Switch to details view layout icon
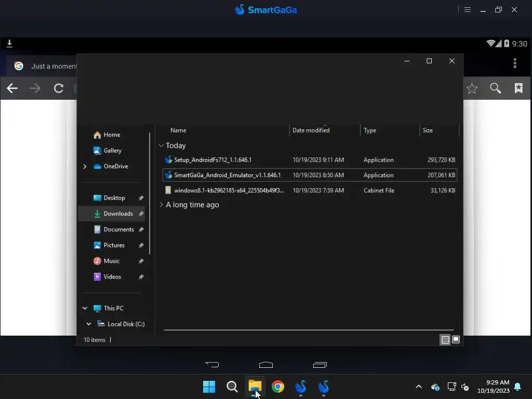The height and width of the screenshot is (399, 532). [x=445, y=340]
